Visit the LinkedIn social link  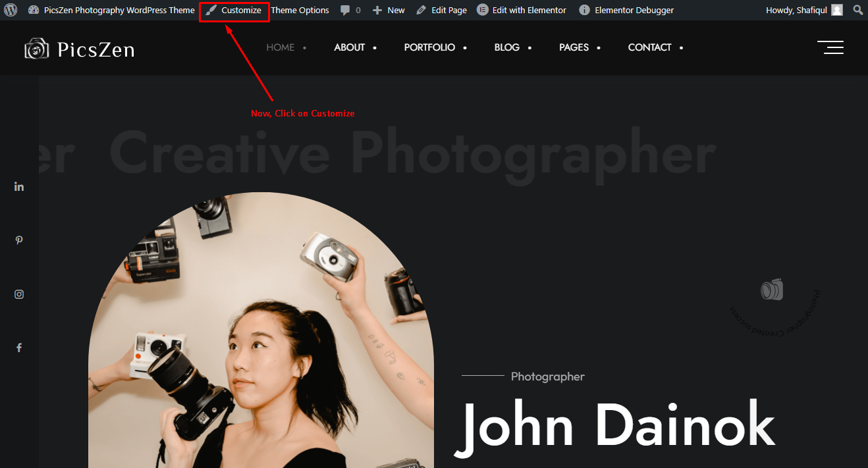click(19, 187)
